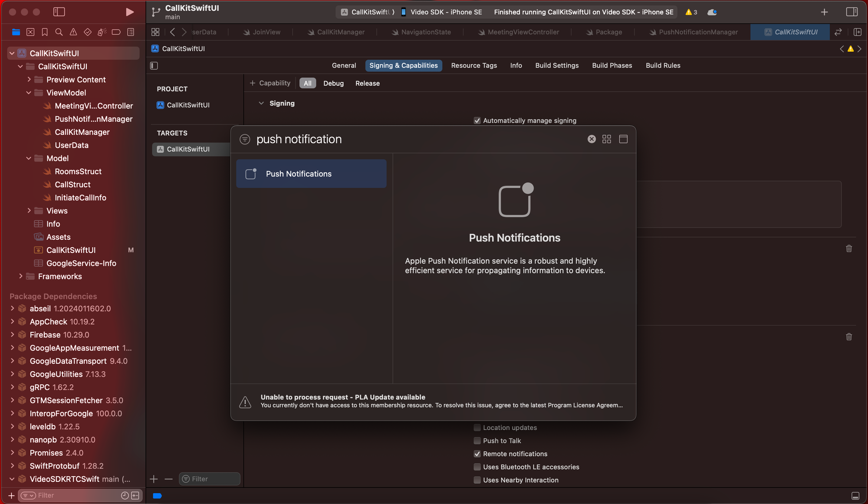Switch capability library to detail window view
Screen dimensions: 868x504
[x=623, y=139]
